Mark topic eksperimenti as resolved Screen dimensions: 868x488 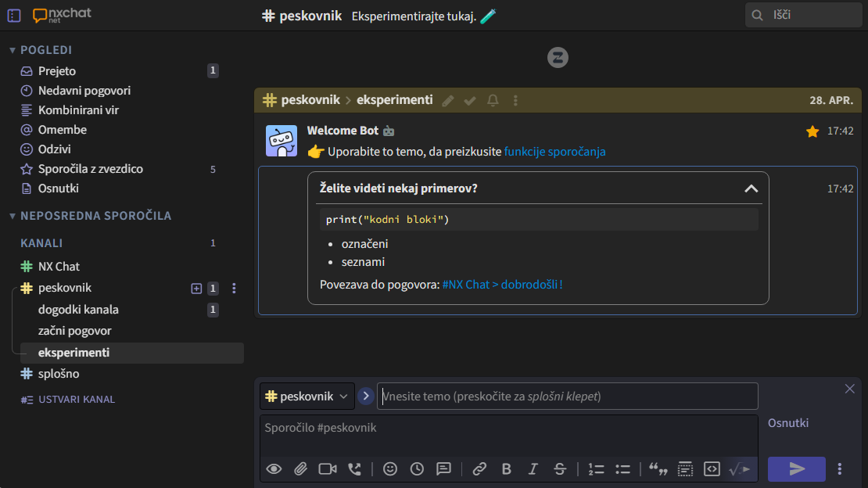470,100
